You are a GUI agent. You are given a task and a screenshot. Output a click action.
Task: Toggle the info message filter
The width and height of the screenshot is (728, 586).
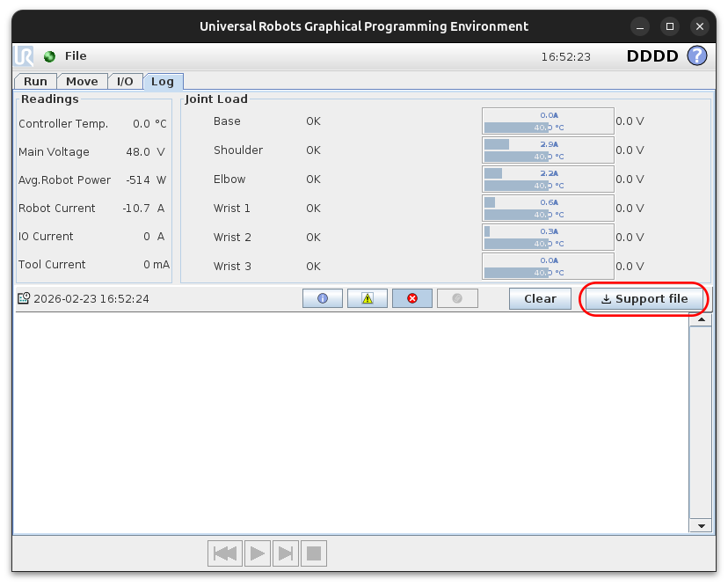323,298
